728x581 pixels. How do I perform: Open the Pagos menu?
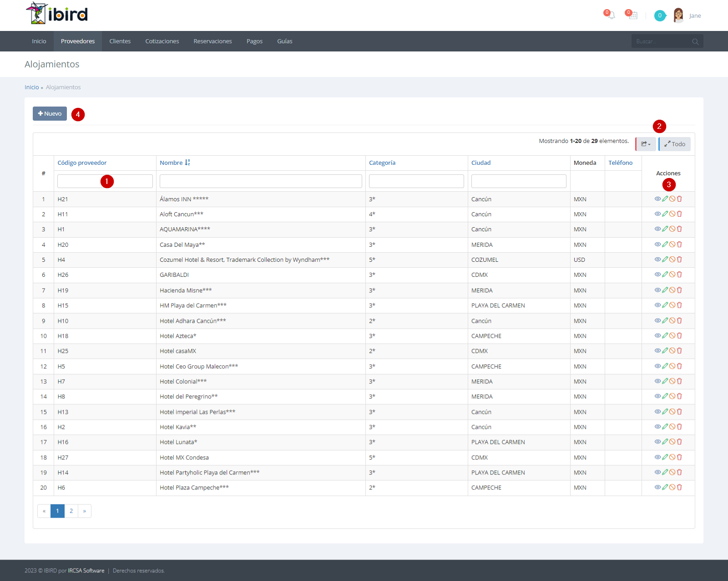tap(254, 41)
